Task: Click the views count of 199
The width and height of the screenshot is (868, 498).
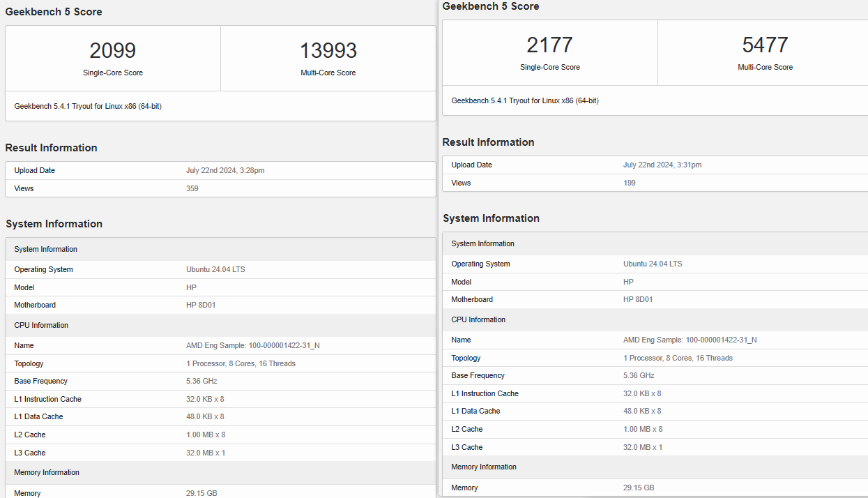Action: [629, 183]
